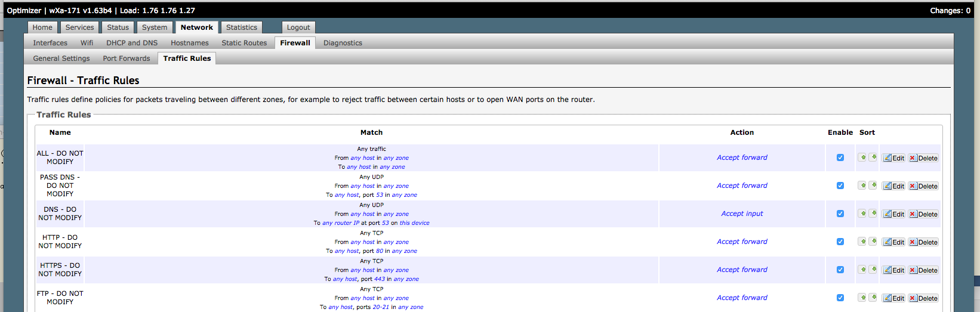The height and width of the screenshot is (312, 980).
Task: Open the Port Forwards tab
Action: point(127,58)
